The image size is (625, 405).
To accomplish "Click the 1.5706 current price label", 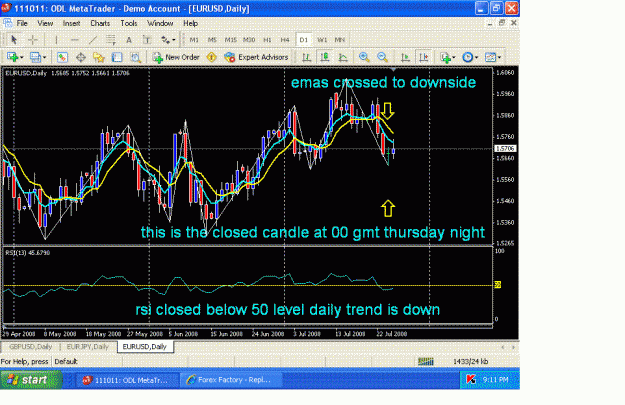I will click(x=505, y=148).
